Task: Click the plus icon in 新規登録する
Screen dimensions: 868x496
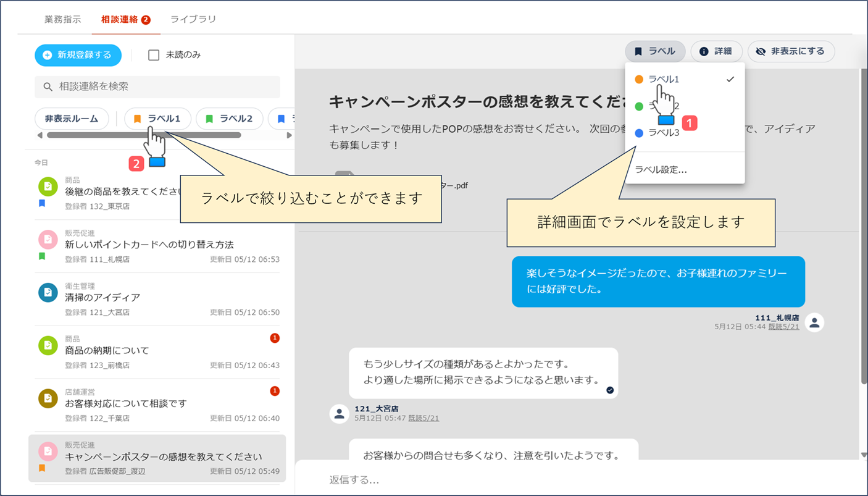Action: 47,55
